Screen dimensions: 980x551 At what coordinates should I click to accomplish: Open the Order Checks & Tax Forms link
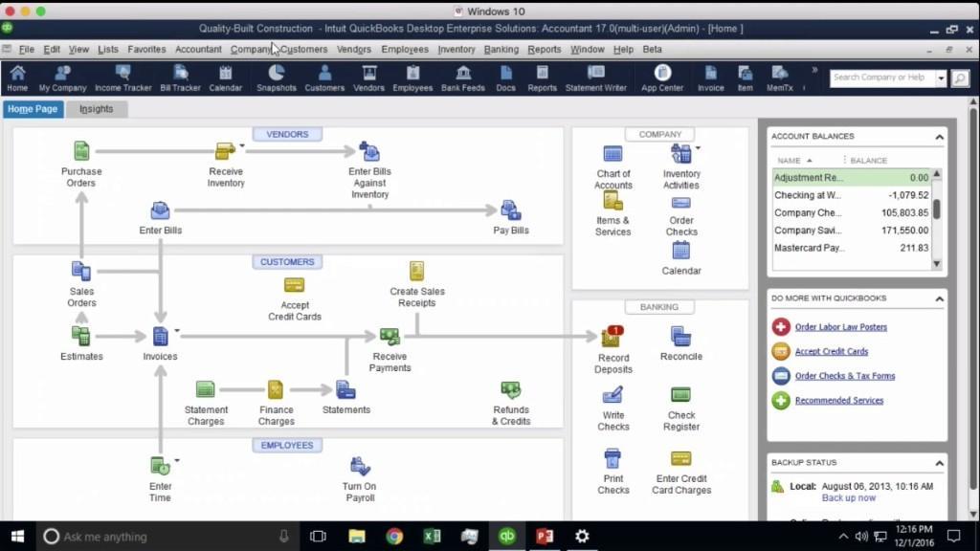tap(844, 376)
